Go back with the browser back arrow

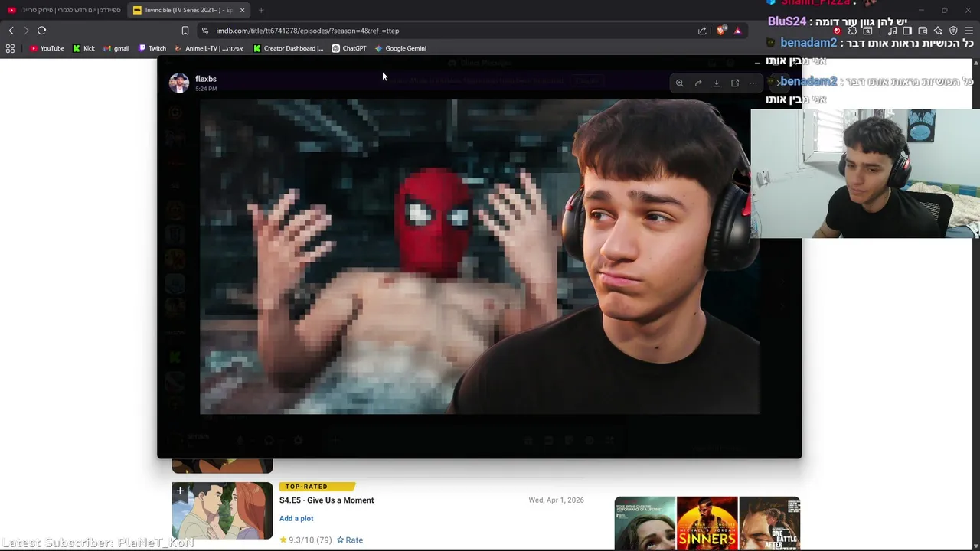(11, 31)
